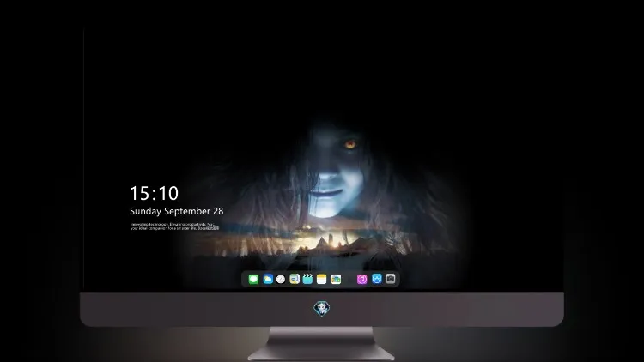644x362 pixels.
Task: Open the Maps app icon in dock
Action: pos(295,279)
